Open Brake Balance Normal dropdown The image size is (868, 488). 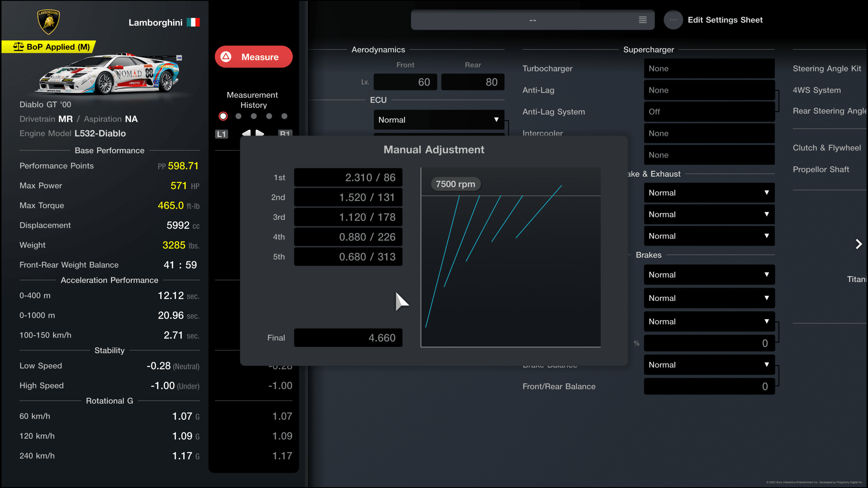pyautogui.click(x=709, y=365)
